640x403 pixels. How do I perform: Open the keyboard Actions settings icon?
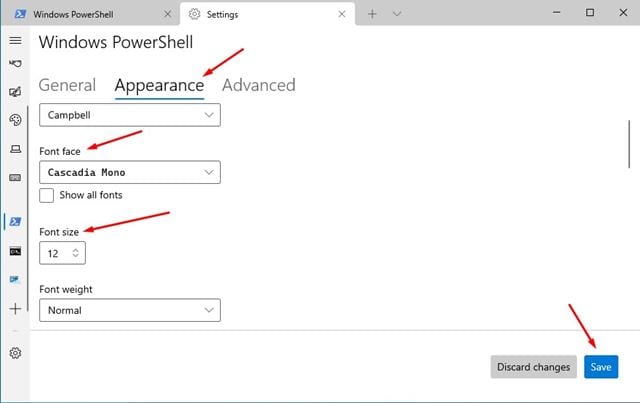15,178
